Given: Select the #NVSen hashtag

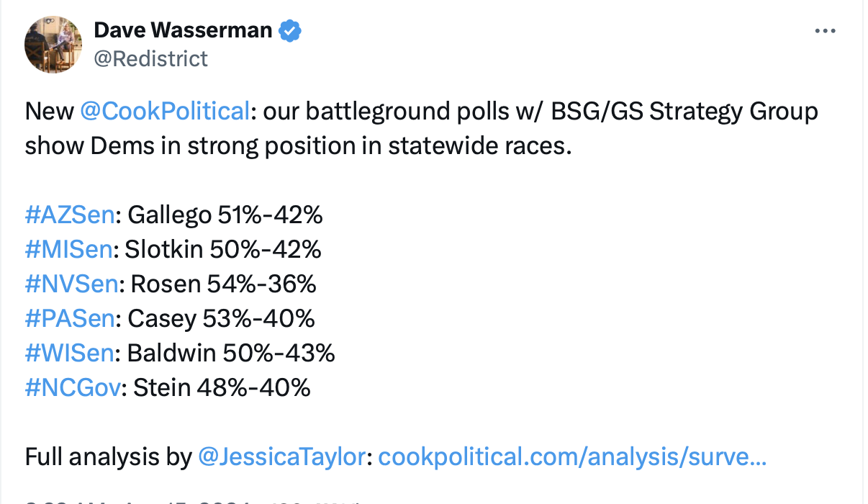Looking at the screenshot, I should pos(71,284).
